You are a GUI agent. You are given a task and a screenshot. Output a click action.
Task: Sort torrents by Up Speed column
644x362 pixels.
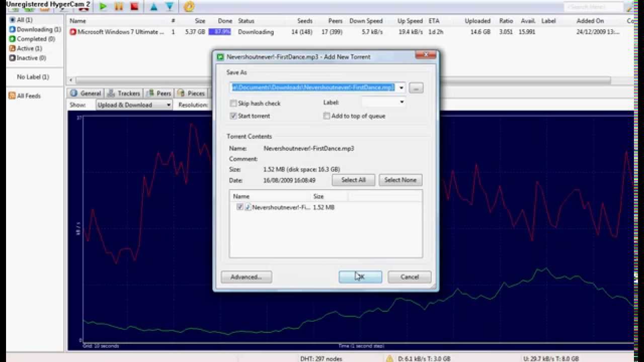click(410, 21)
